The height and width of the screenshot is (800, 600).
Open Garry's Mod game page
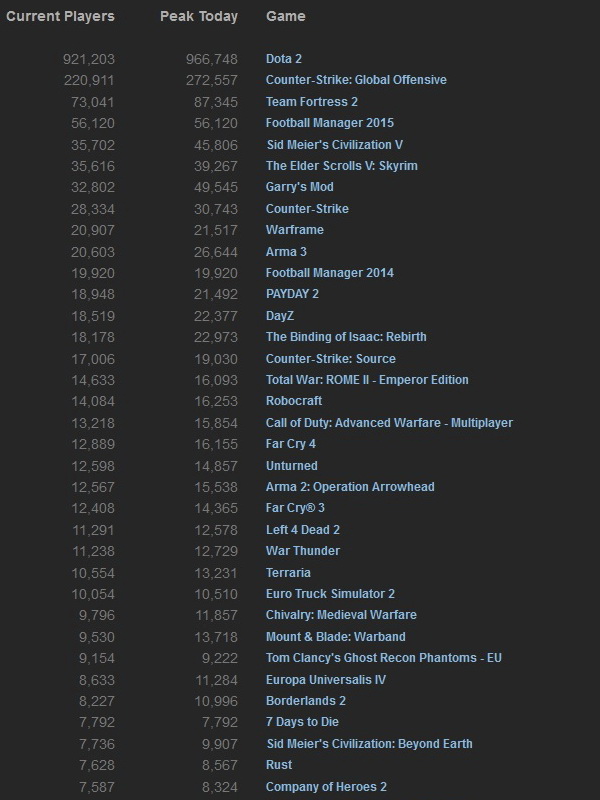click(299, 187)
